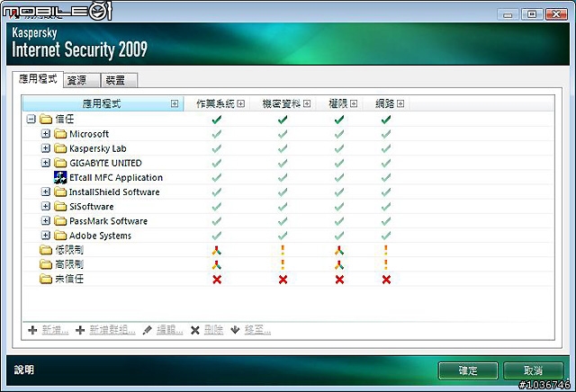576x392 pixels.
Task: Click the 新增群組... link
Action: [112, 330]
